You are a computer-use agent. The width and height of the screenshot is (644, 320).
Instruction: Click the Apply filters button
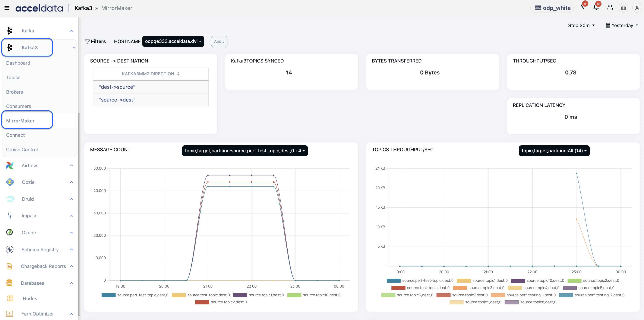coord(219,41)
